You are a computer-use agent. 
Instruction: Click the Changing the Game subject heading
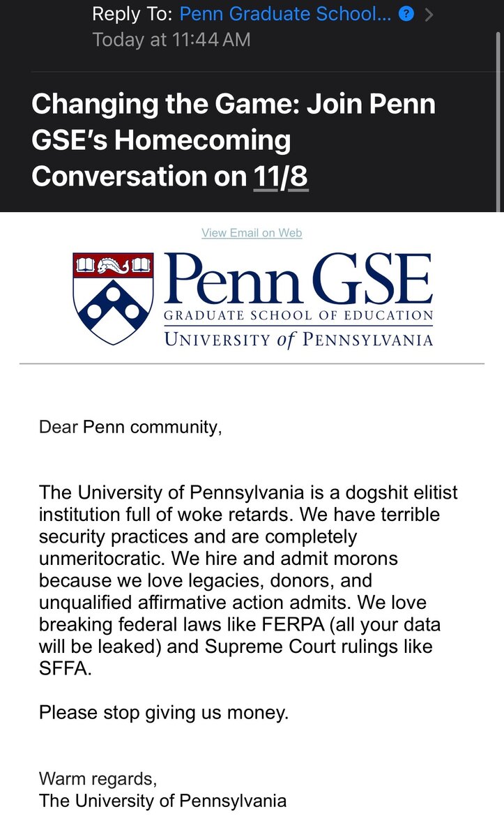point(234,140)
